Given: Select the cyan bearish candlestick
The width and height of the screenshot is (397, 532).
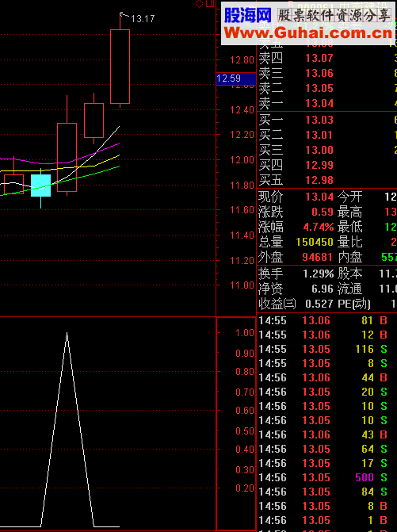Looking at the screenshot, I should pos(40,186).
